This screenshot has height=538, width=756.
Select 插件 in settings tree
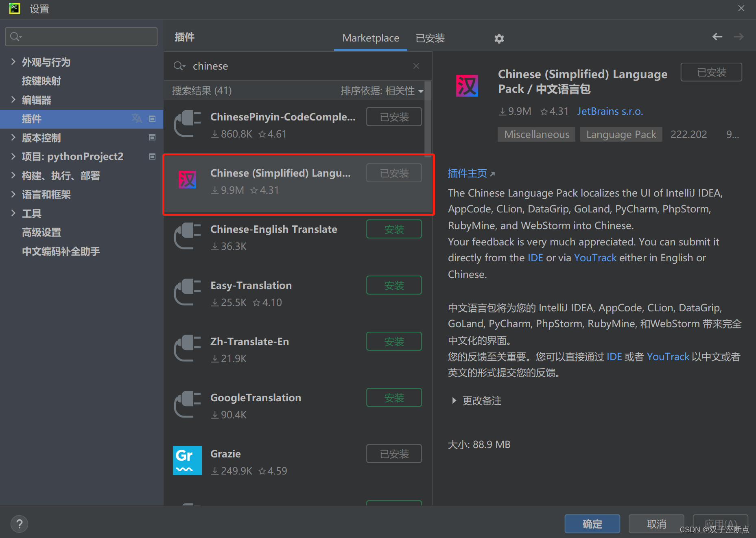point(81,119)
